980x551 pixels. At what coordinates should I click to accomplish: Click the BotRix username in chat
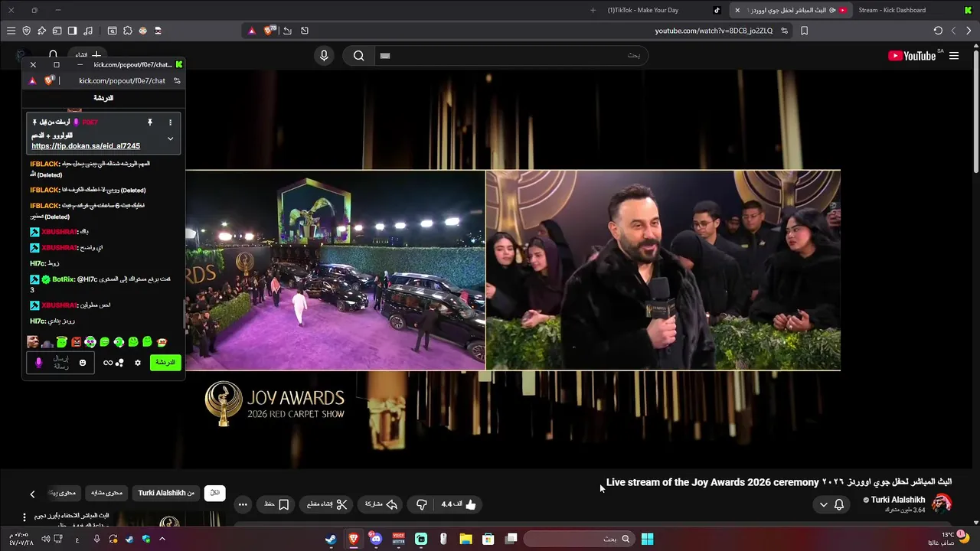tap(64, 279)
